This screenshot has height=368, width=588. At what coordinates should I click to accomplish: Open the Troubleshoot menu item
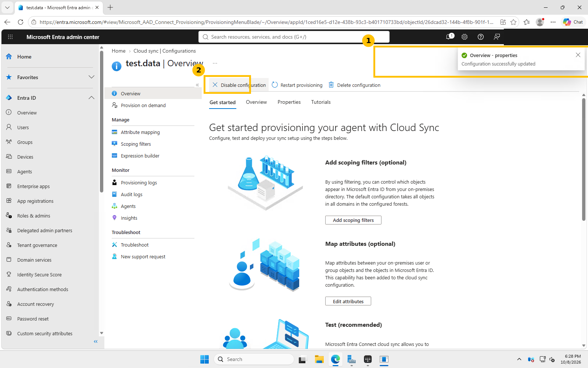pos(135,245)
